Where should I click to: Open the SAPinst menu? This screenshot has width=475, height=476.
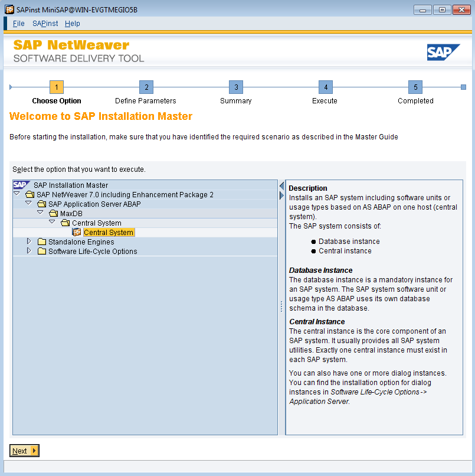(45, 23)
